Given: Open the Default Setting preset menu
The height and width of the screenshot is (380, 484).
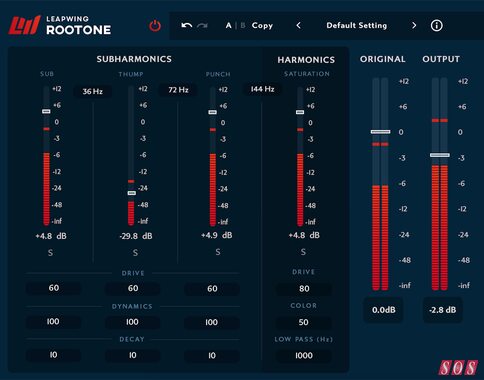Looking at the screenshot, I should tap(356, 25).
